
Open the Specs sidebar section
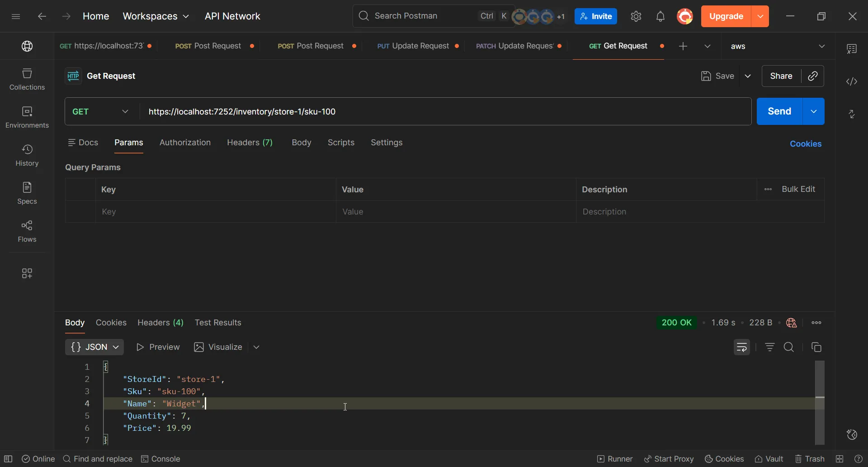click(27, 193)
